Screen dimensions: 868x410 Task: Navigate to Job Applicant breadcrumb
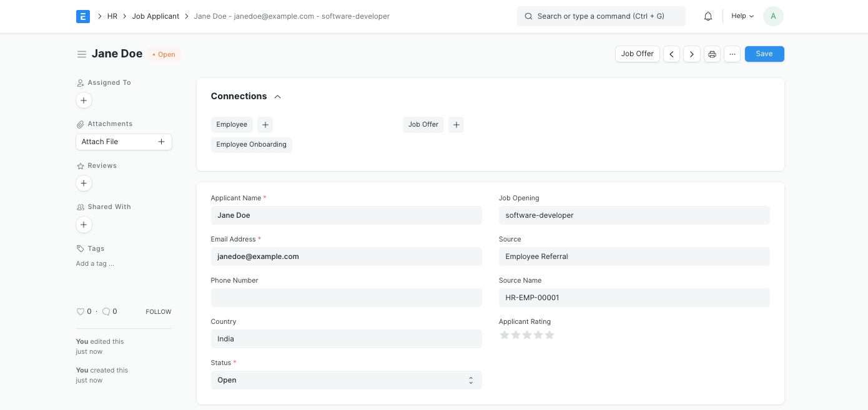click(155, 16)
